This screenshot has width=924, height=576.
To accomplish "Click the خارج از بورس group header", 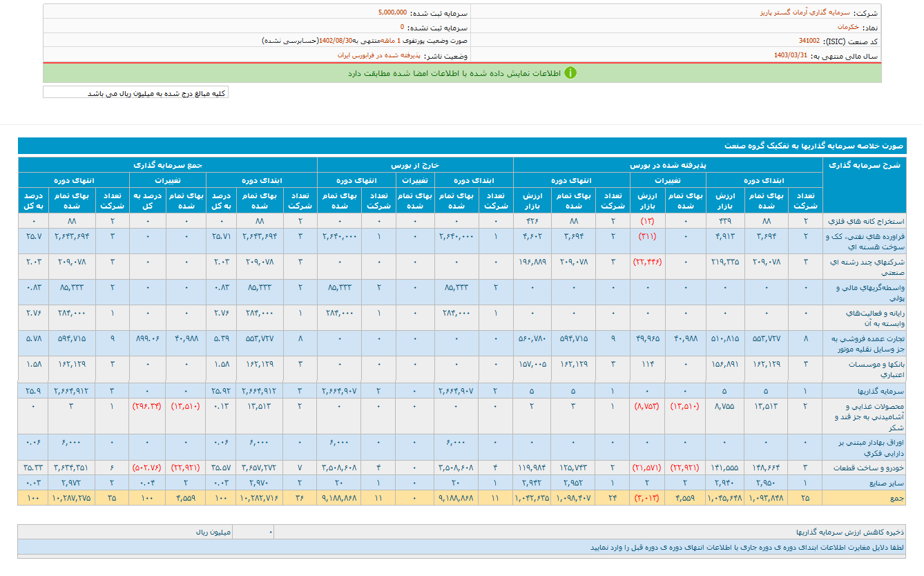I will pos(415,164).
